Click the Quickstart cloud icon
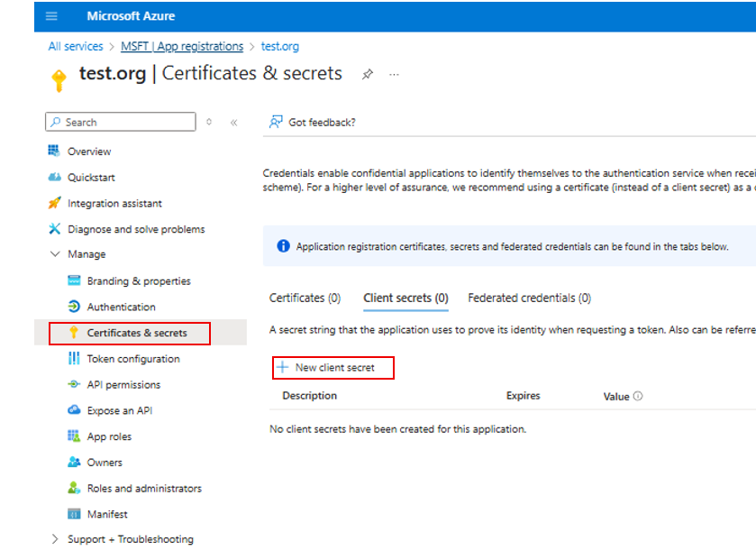This screenshot has height=560, width=756. [54, 177]
